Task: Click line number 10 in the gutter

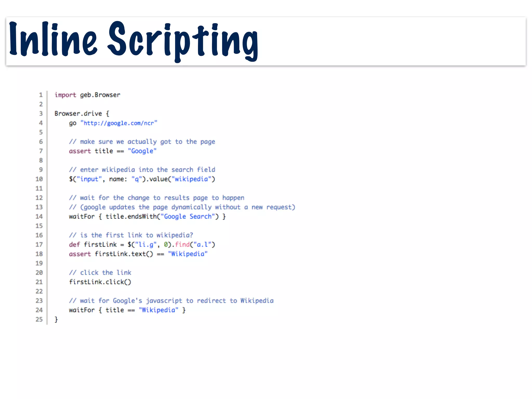Action: click(39, 179)
